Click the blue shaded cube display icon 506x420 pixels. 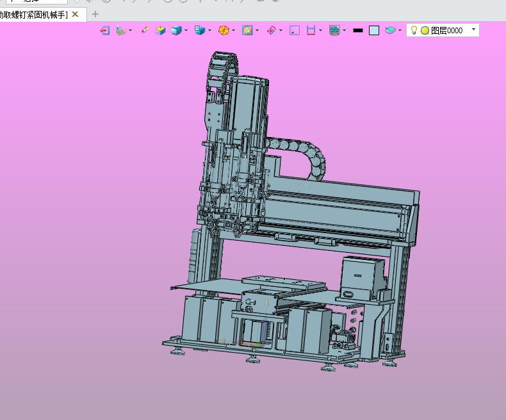pyautogui.click(x=176, y=30)
